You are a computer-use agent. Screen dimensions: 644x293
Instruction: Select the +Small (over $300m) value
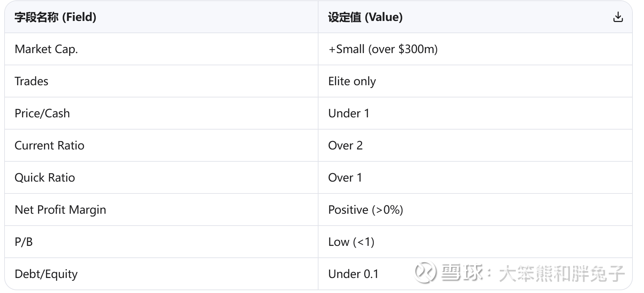coord(383,49)
